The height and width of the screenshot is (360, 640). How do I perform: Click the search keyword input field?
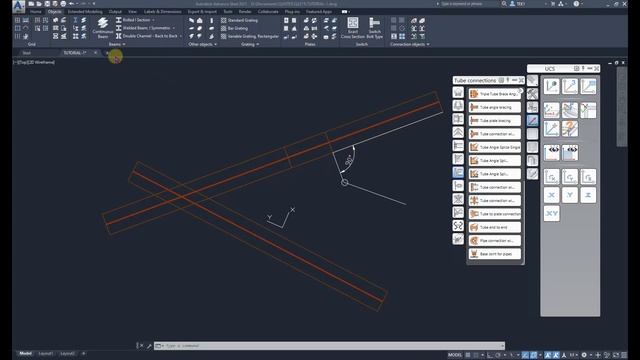[467, 4]
